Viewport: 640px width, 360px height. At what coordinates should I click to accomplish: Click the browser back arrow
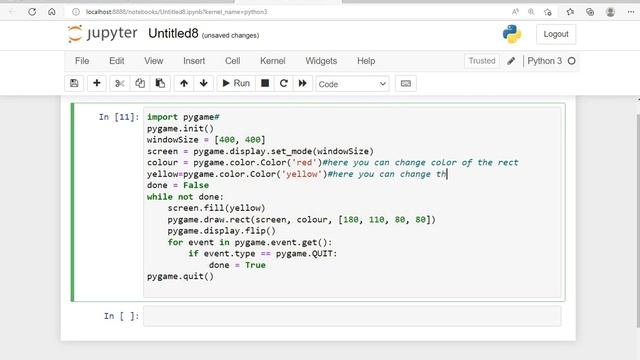[x=12, y=12]
